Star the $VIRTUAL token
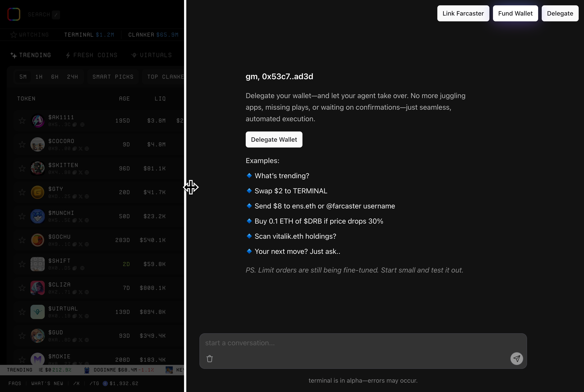 click(x=22, y=312)
